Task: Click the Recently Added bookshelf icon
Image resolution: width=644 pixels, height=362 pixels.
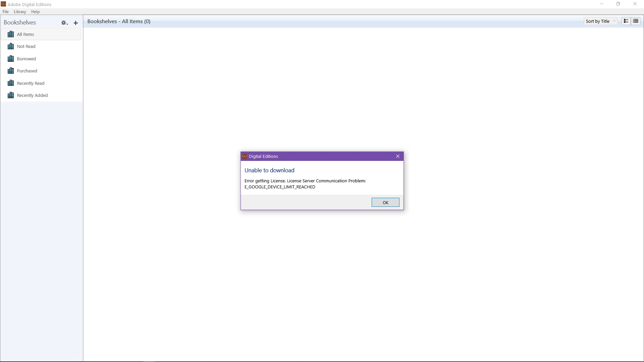Action: [x=11, y=95]
